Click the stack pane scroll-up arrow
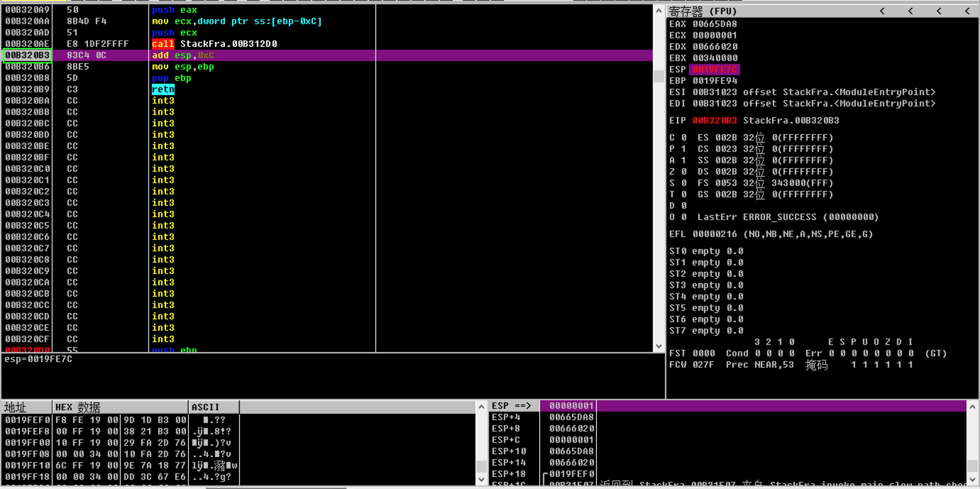The height and width of the screenshot is (489, 980). pos(973,407)
